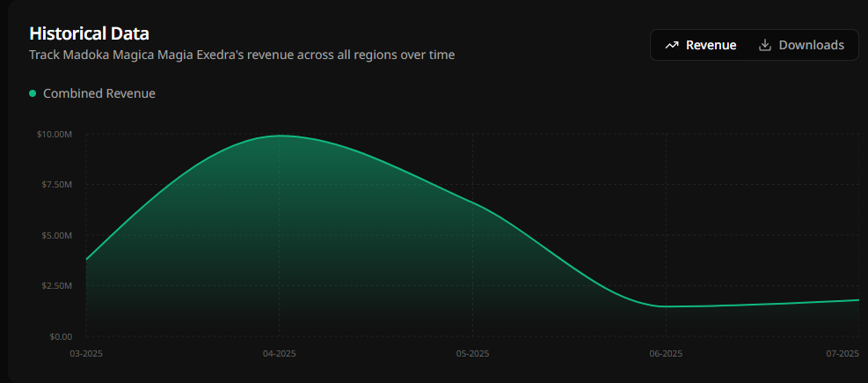The height and width of the screenshot is (383, 868).
Task: Click the $2.50M axis label
Action: pos(56,285)
